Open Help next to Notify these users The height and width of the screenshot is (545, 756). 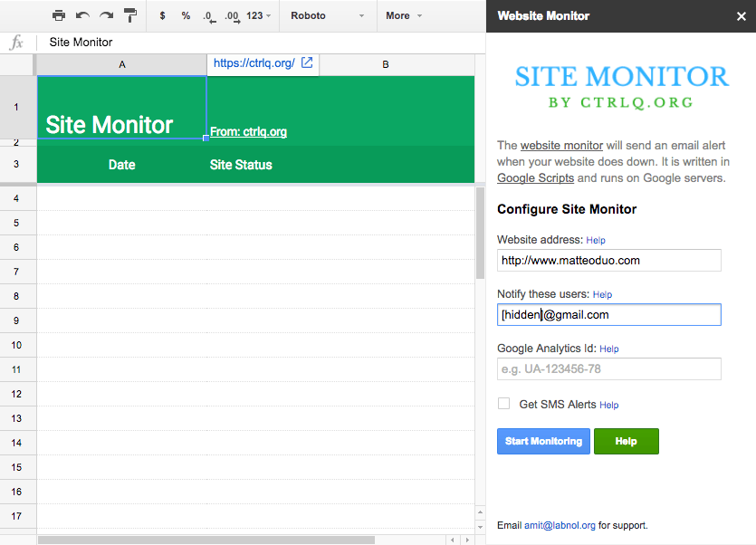(602, 295)
